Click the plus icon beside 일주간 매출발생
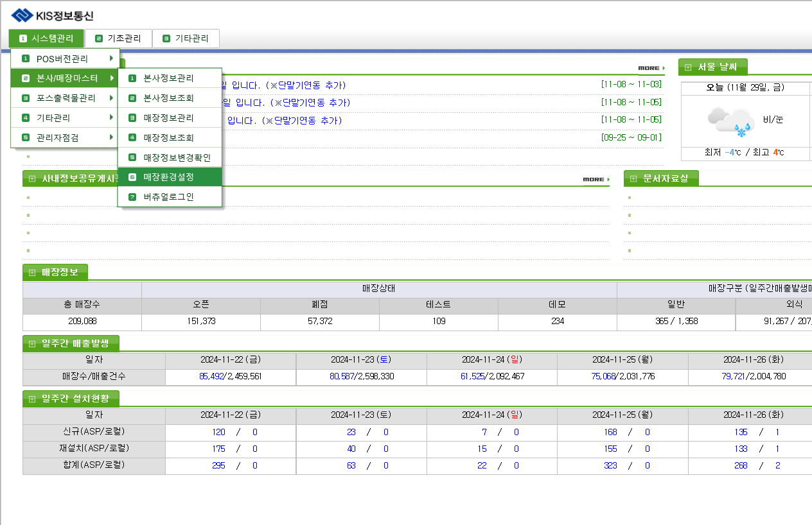 pyautogui.click(x=31, y=344)
